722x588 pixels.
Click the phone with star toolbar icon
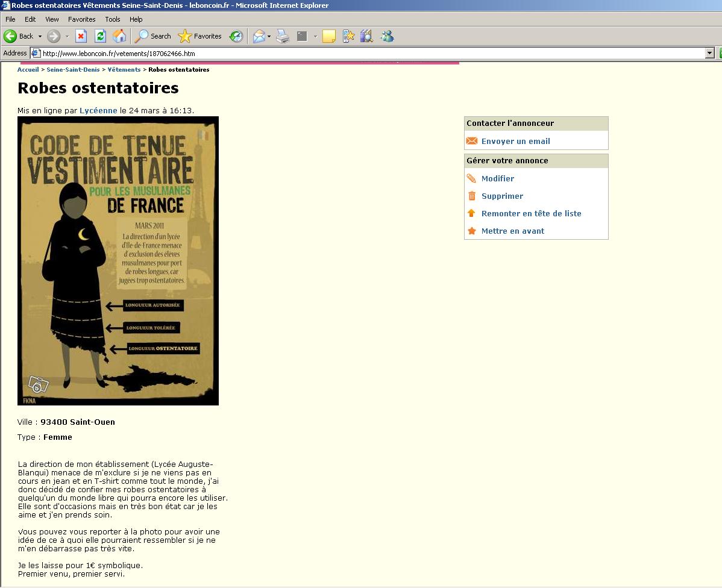coord(348,36)
